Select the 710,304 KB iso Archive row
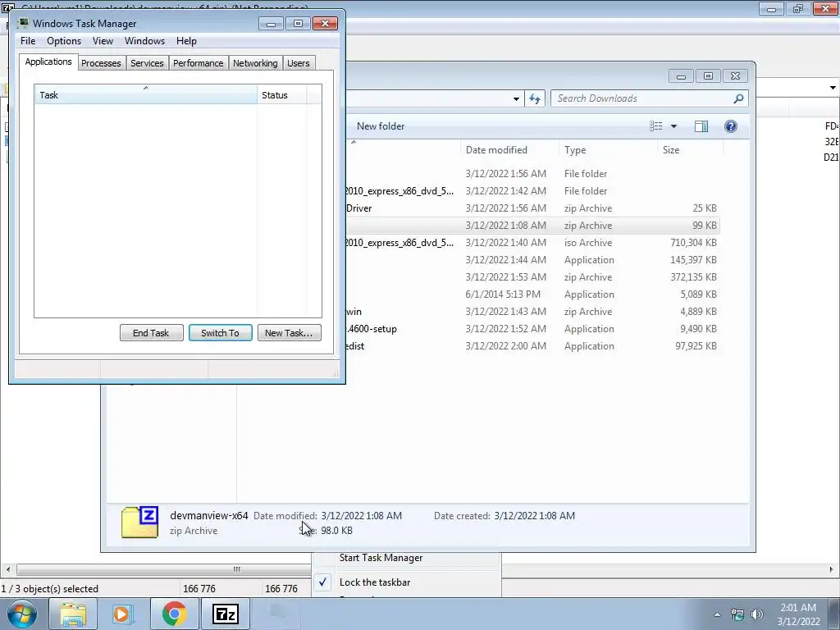Viewport: 840px width, 630px height. 532,243
